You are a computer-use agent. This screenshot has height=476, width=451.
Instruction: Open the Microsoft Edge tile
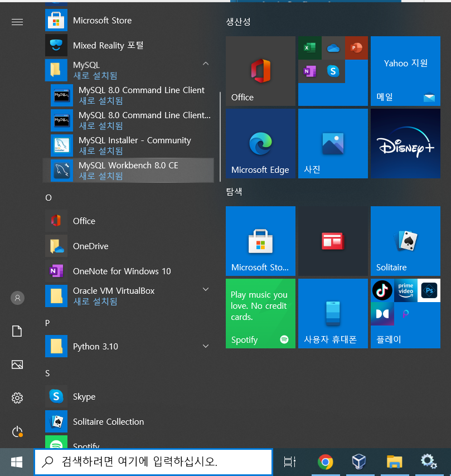pos(260,144)
